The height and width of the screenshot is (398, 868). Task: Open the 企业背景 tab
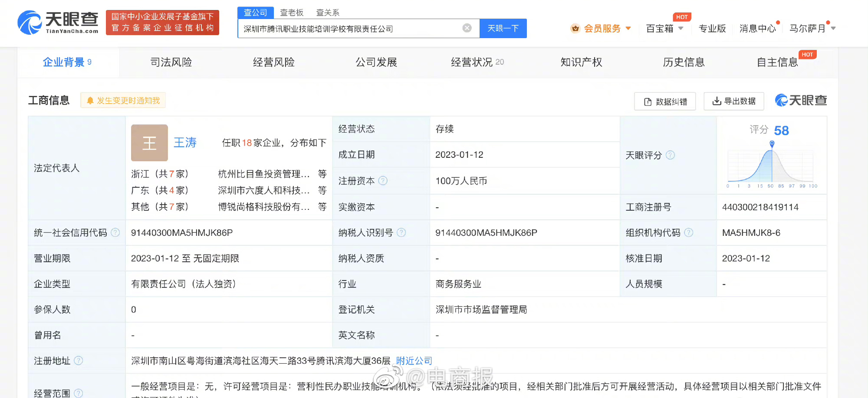(68, 62)
